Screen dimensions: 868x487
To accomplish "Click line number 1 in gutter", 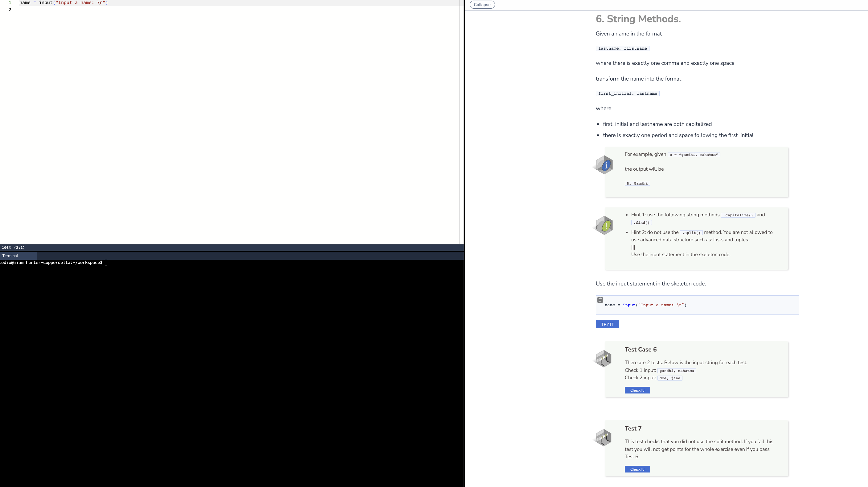I will pyautogui.click(x=10, y=2).
